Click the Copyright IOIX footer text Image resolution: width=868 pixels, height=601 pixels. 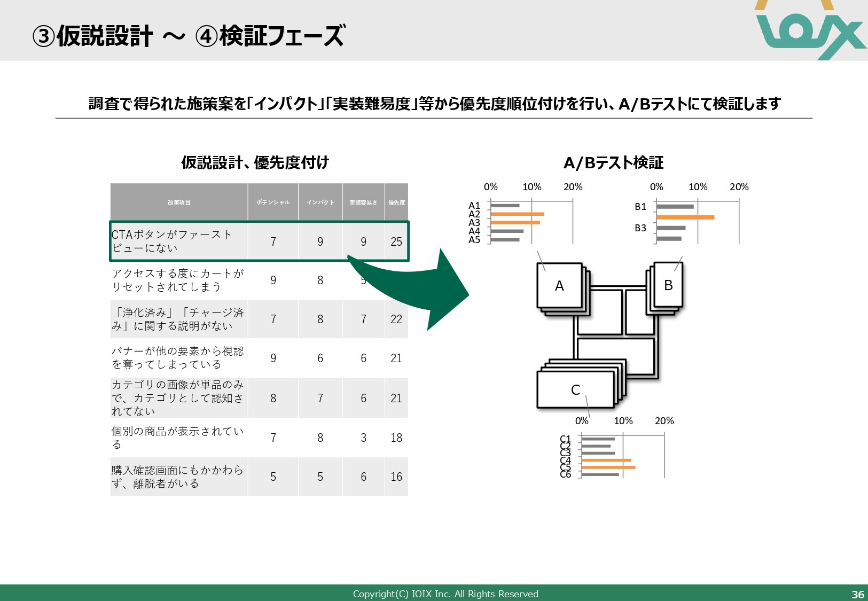(446, 593)
